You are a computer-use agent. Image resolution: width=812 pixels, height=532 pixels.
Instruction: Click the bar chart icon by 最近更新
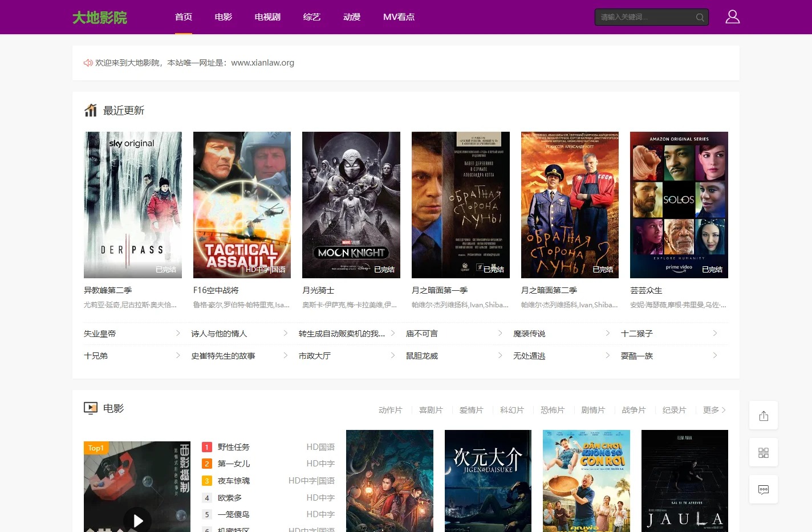(91, 110)
